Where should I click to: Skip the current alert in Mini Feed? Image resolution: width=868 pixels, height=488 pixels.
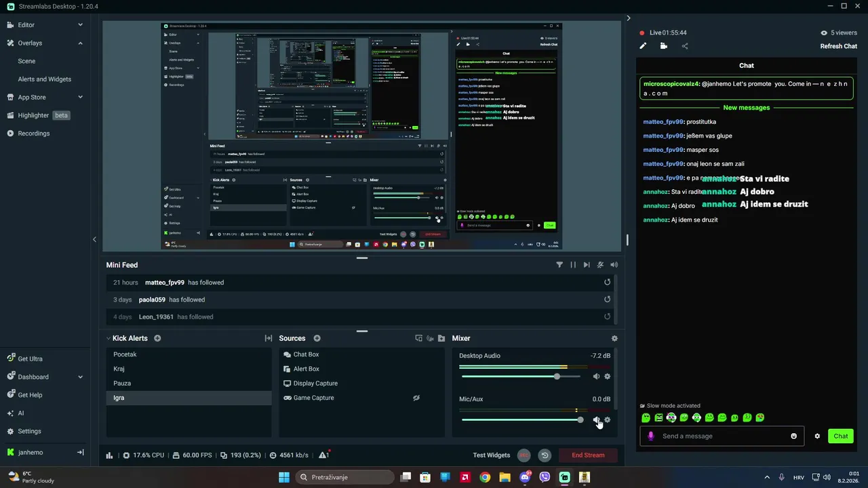[x=587, y=265]
